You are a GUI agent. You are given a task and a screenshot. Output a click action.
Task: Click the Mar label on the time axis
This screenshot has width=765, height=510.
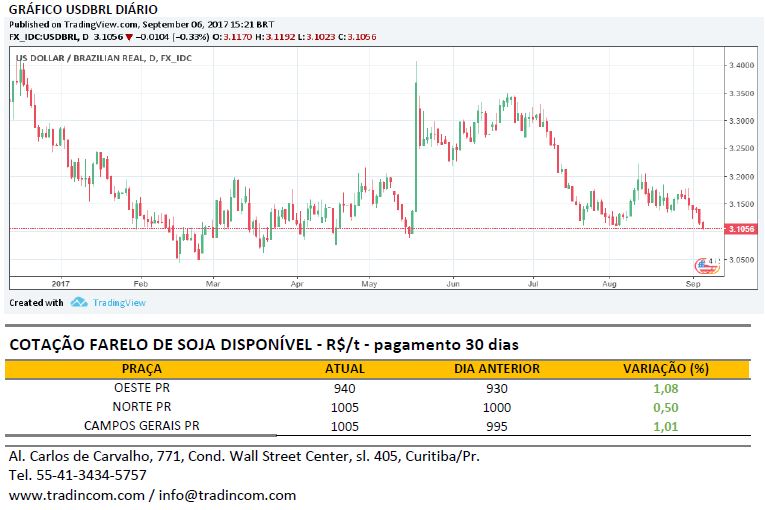(213, 284)
